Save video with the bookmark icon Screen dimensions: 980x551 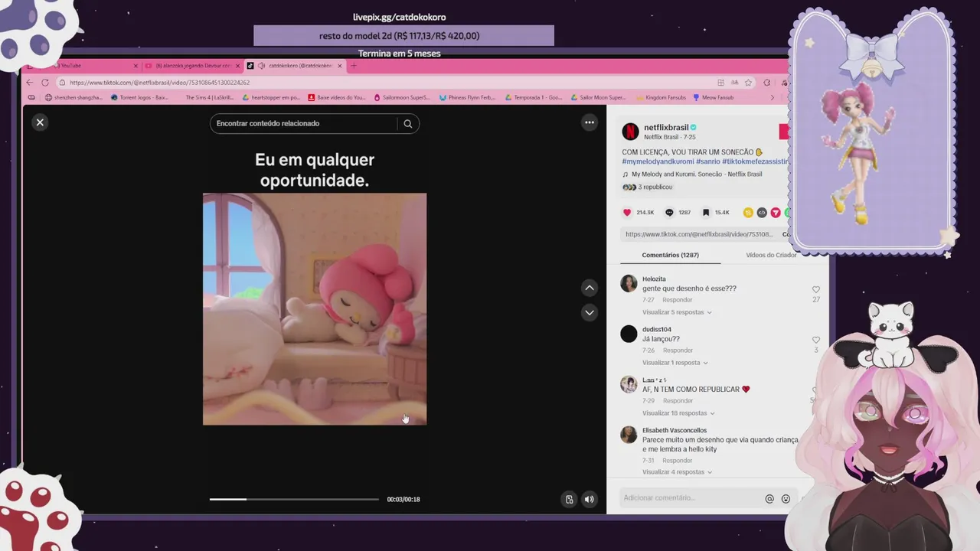(706, 213)
